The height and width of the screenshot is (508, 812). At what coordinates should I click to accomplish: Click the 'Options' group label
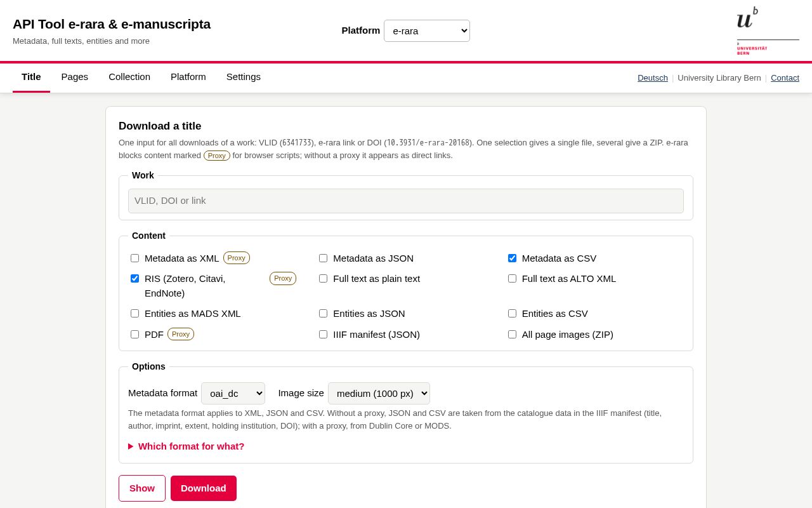(x=148, y=366)
